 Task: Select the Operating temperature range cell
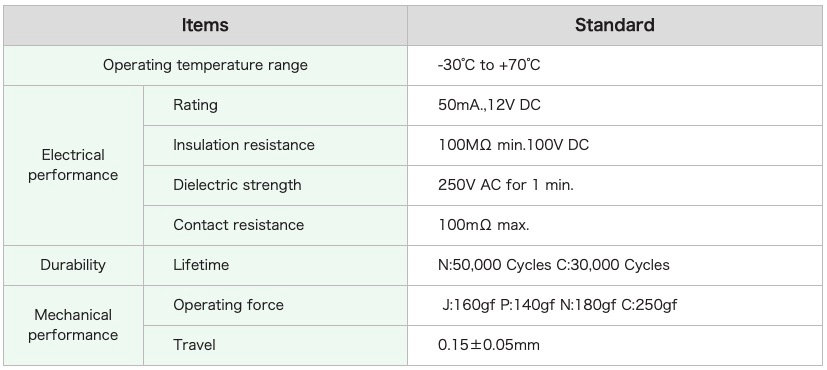click(205, 65)
